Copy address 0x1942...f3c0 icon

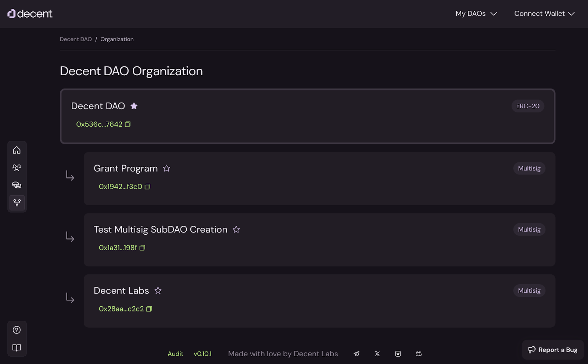147,187
